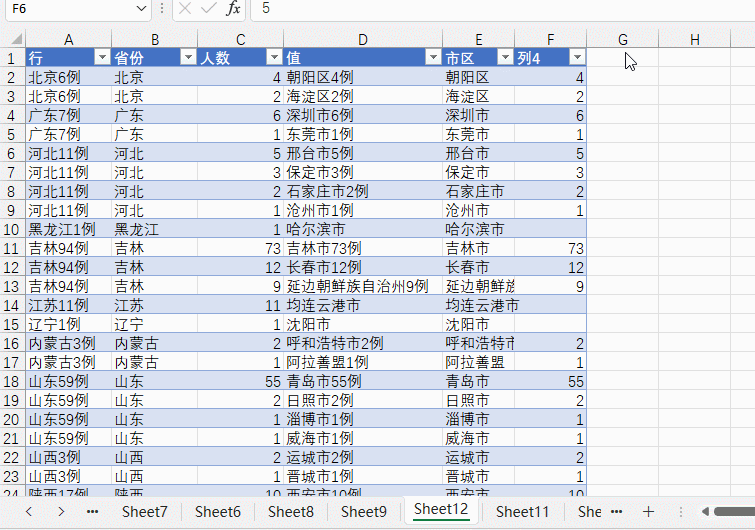This screenshot has height=530, width=755.
Task: Select column C header
Action: coord(241,39)
